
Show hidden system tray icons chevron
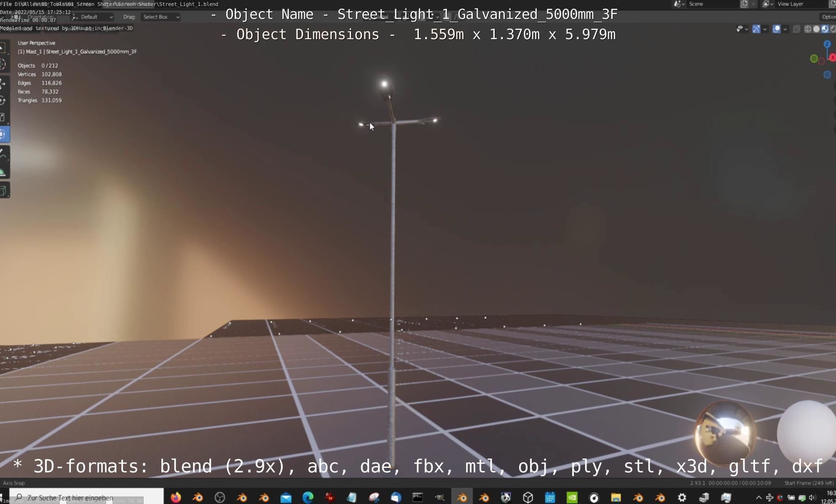(758, 498)
